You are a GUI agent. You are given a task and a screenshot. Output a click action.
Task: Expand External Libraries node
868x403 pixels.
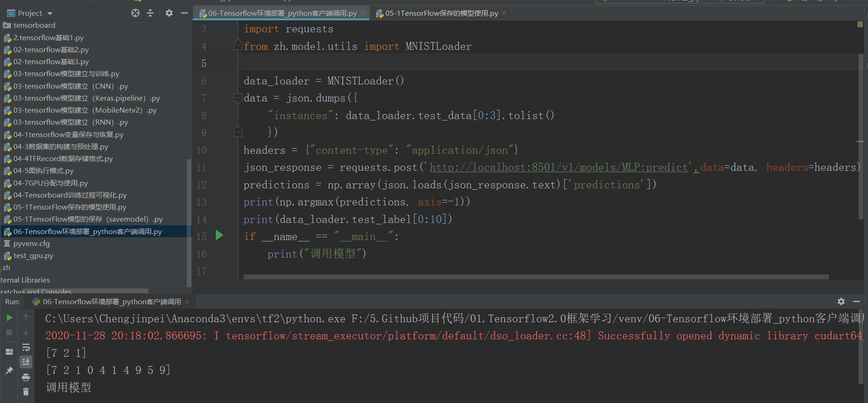click(x=25, y=280)
